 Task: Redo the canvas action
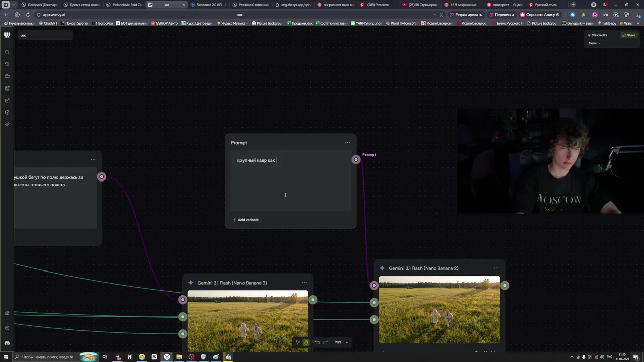(326, 342)
